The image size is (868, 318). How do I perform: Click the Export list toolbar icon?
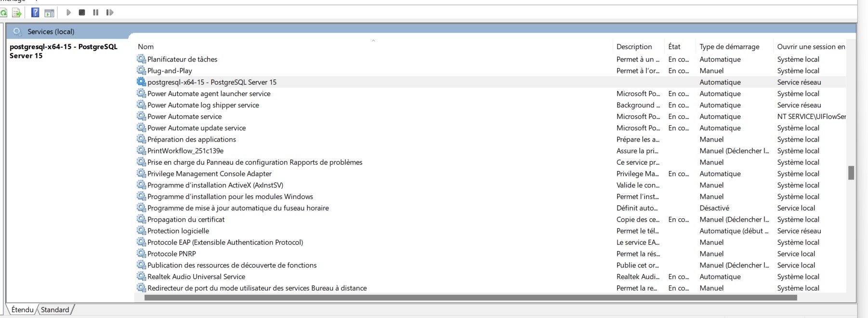click(17, 13)
